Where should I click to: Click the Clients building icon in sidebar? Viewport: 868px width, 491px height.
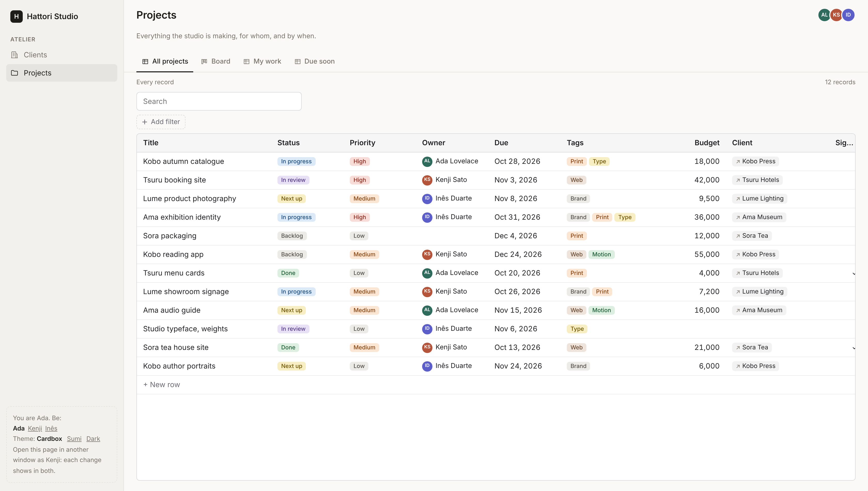click(14, 55)
